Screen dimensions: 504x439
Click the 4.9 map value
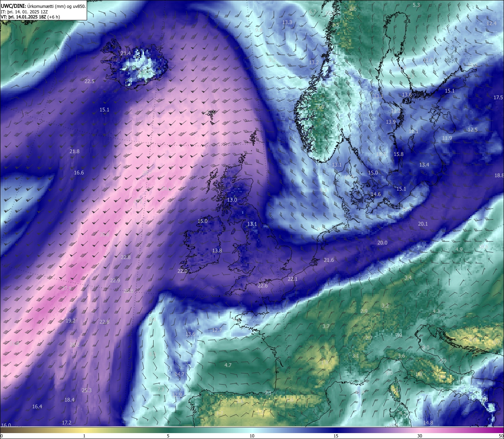[x=459, y=249]
